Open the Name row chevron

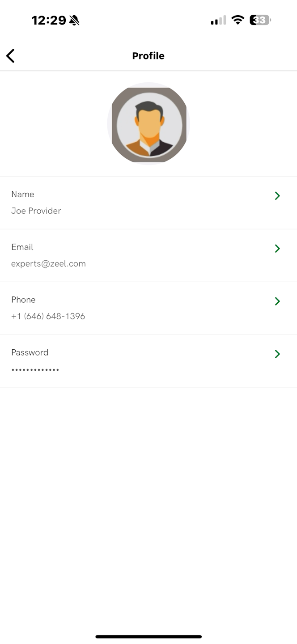[x=277, y=196]
